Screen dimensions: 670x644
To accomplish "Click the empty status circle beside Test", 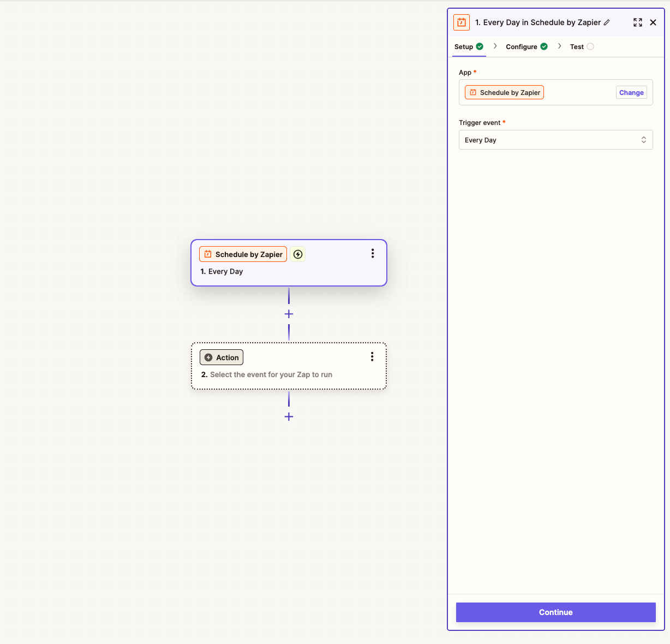I will coord(590,46).
